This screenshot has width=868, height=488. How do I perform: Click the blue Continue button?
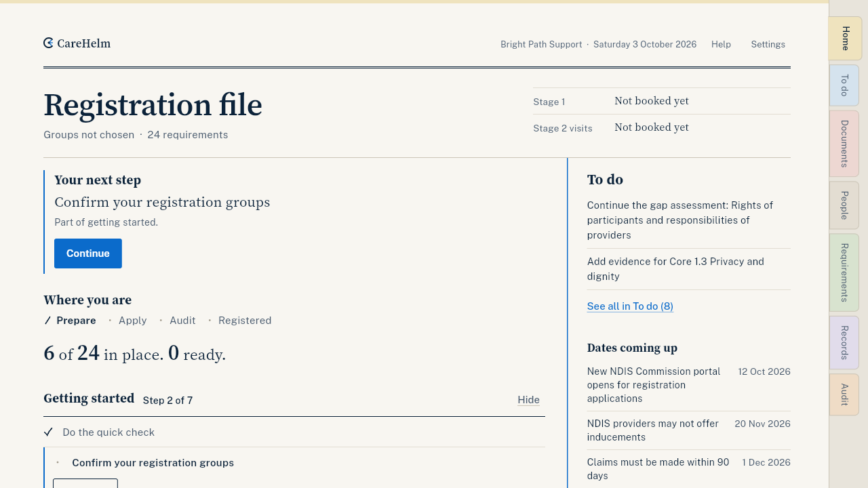coord(88,253)
